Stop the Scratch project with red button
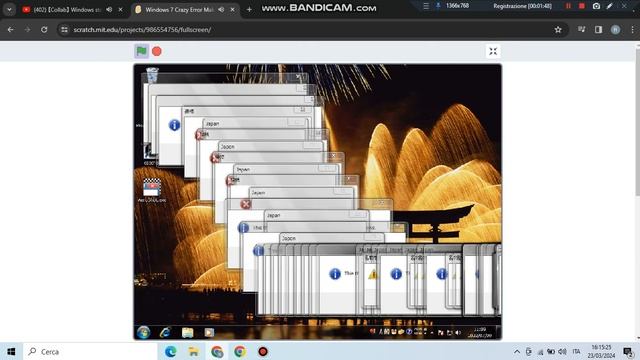640x360 pixels. click(157, 51)
